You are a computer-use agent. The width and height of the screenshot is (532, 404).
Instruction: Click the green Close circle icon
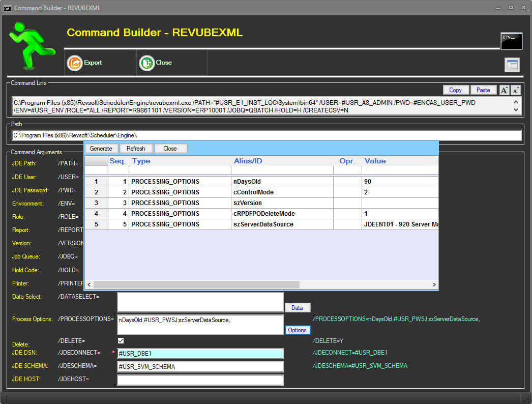coord(145,63)
